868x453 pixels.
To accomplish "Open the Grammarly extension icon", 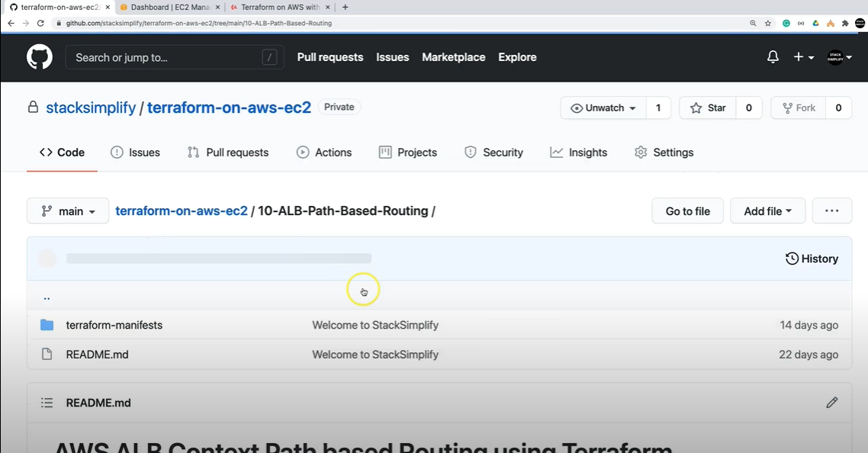I will tap(786, 23).
